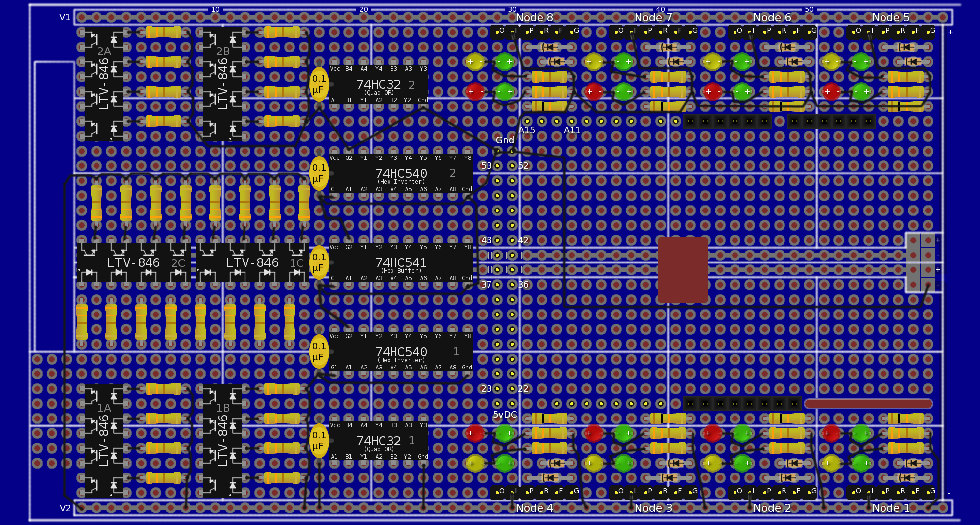The image size is (980, 525).
Task: Click the large dark red square component
Action: coord(683,270)
